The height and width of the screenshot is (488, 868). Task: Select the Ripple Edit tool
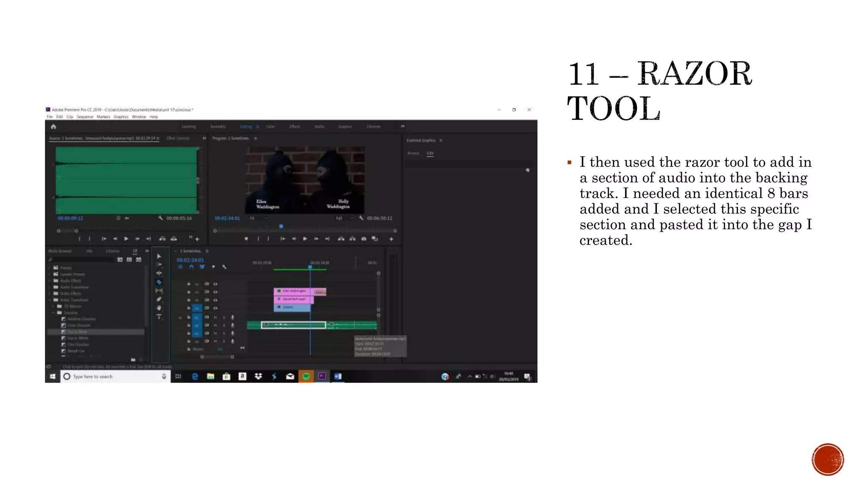pos(159,273)
